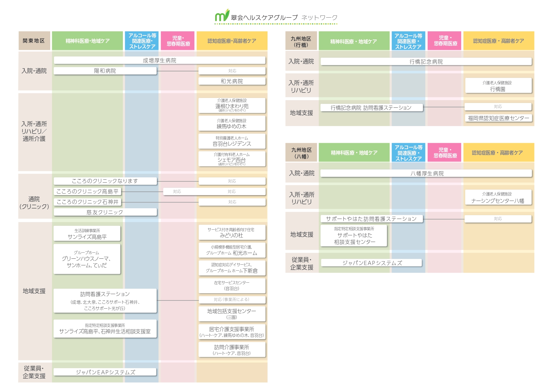Open サポートやはた訪問看護ステーション box

click(371, 219)
